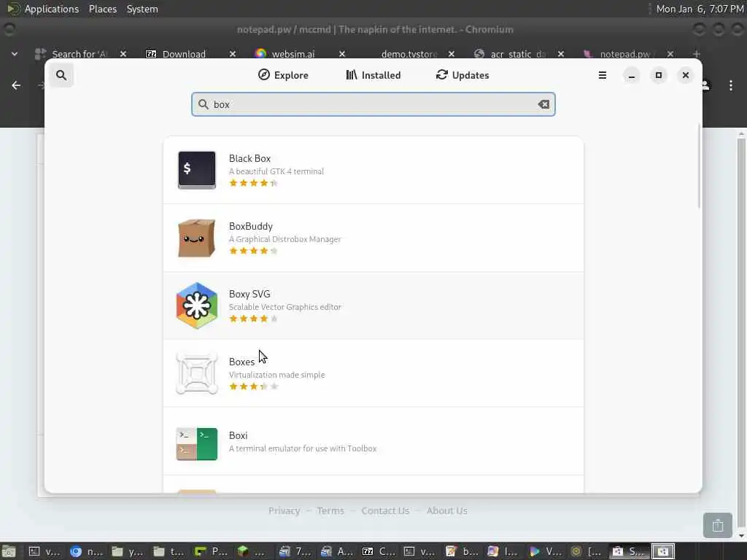This screenshot has width=747, height=560.
Task: Click the clock showing Mon Jan 6
Action: pos(700,9)
